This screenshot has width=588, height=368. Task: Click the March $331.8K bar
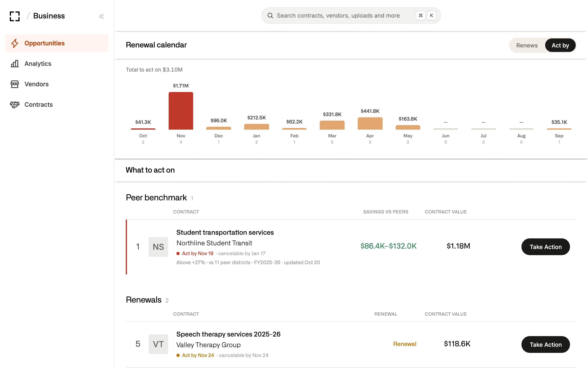coord(332,125)
